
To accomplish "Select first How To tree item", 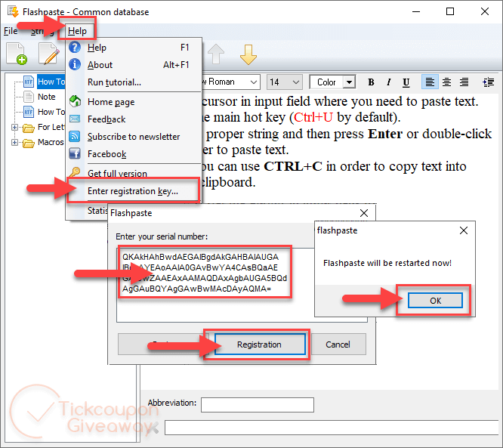I will (x=51, y=82).
